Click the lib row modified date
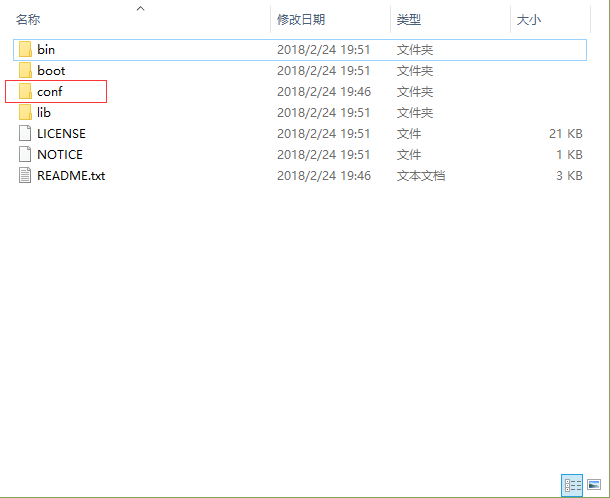The image size is (610, 498). (x=323, y=112)
